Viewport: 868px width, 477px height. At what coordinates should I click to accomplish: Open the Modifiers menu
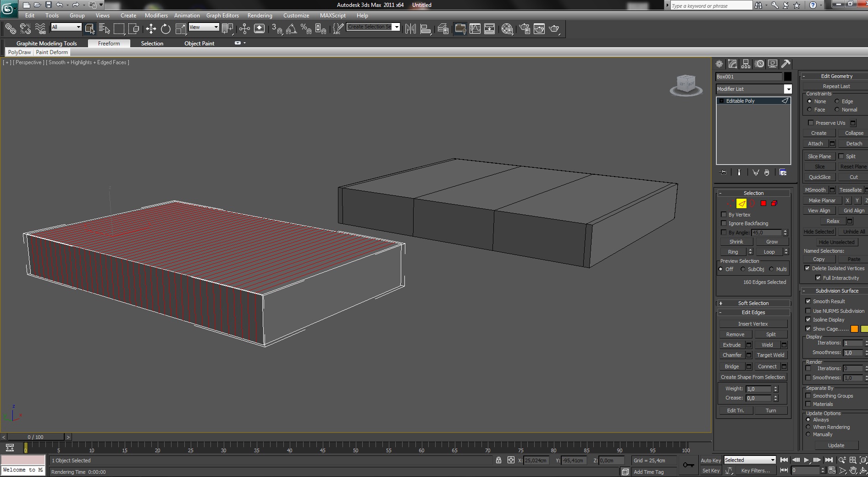pos(156,16)
